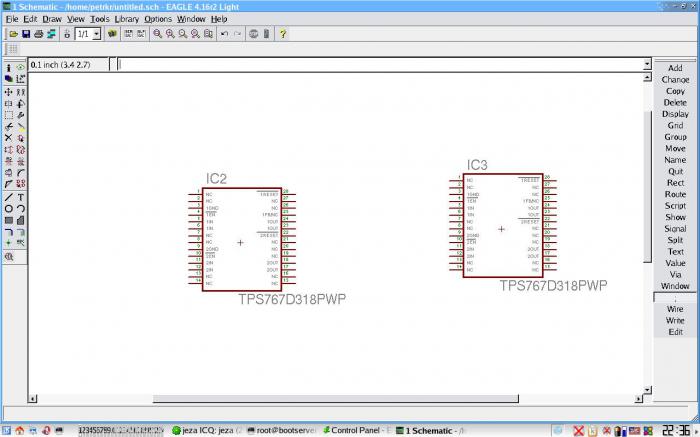
Task: Open a file with the folder icon
Action: pos(13,34)
